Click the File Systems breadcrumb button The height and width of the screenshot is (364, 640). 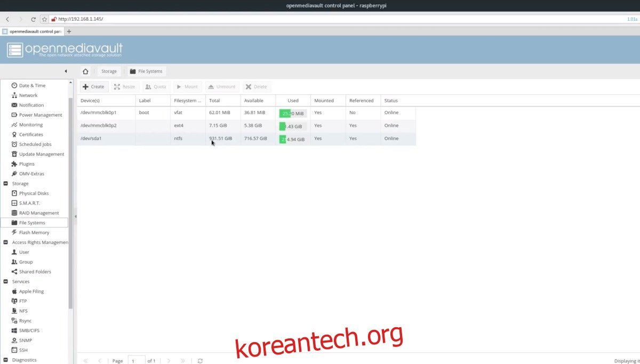point(147,71)
